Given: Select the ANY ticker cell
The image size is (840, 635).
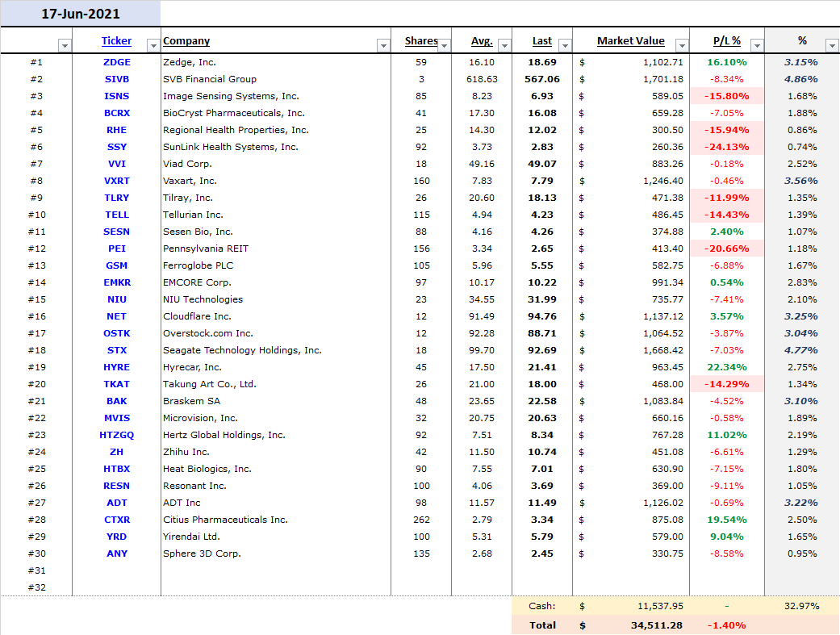Looking at the screenshot, I should (x=117, y=554).
